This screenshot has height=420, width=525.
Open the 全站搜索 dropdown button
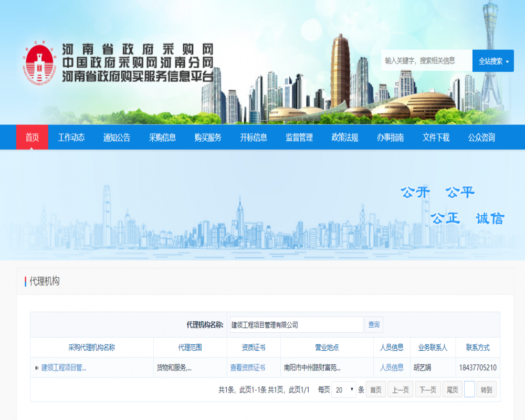pyautogui.click(x=493, y=61)
